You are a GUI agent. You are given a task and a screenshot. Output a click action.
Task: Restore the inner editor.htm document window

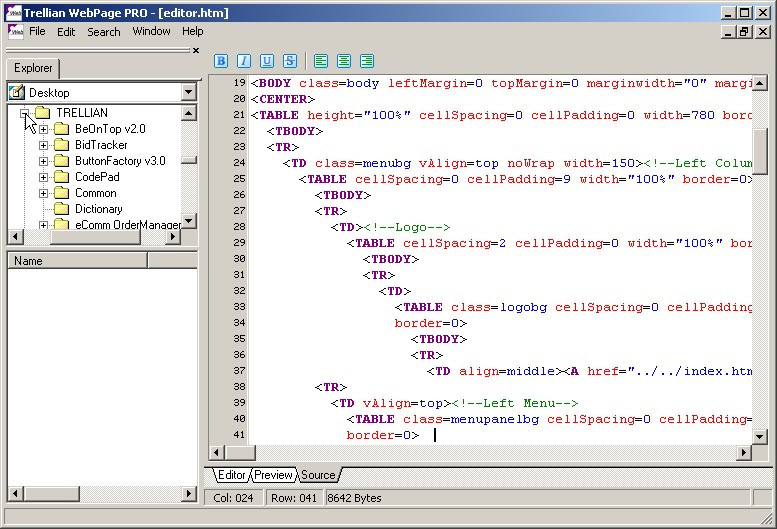pyautogui.click(x=744, y=32)
